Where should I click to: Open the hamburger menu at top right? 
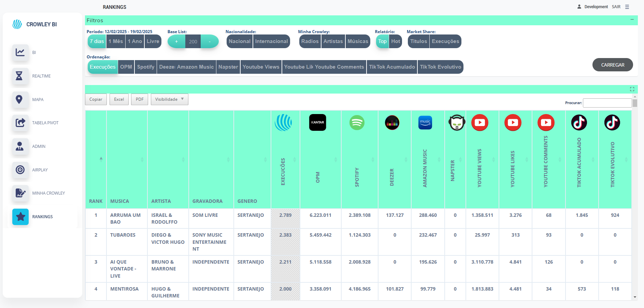(x=627, y=7)
